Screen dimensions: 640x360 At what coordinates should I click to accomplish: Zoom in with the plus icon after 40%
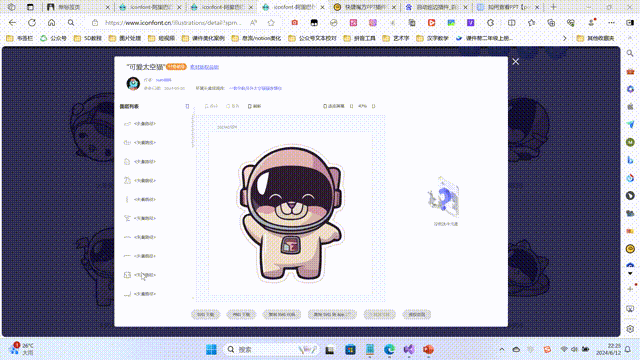tap(373, 106)
